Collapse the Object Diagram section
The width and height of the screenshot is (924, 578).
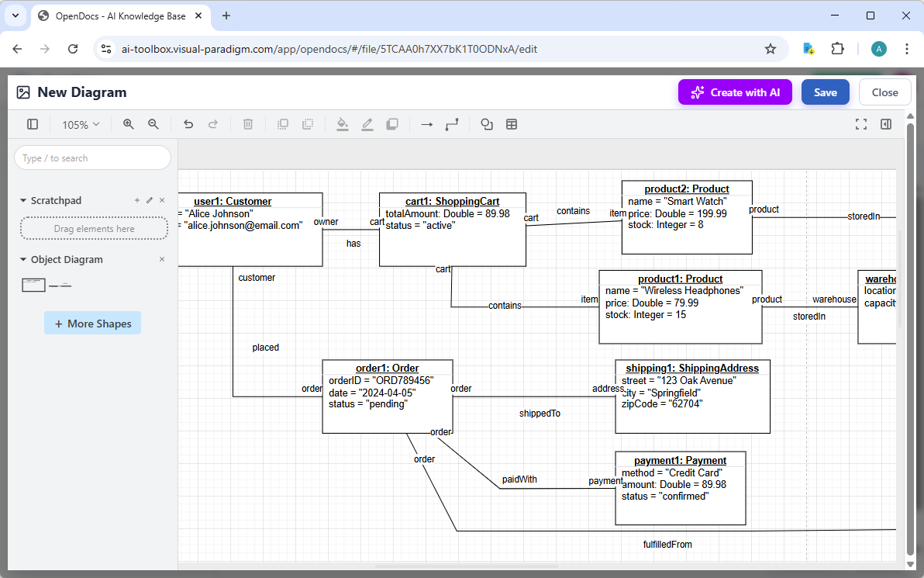(x=22, y=259)
